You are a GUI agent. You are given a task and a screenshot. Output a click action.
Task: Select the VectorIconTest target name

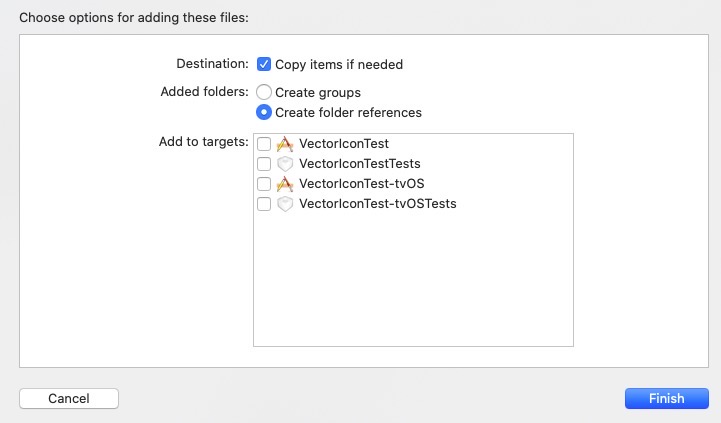[x=343, y=143]
